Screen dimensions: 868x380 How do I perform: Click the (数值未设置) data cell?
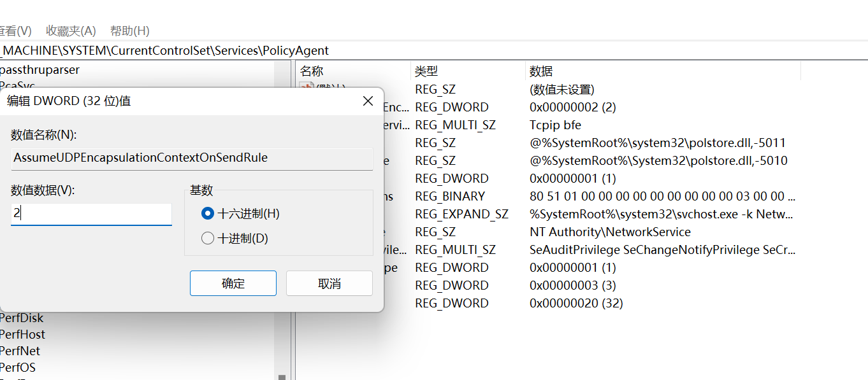[x=562, y=89]
